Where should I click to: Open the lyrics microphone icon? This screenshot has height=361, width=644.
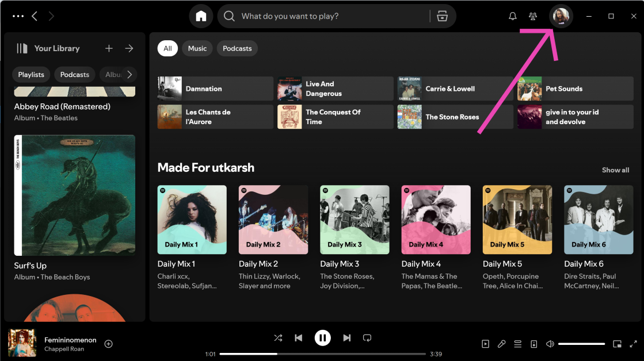[x=501, y=344]
